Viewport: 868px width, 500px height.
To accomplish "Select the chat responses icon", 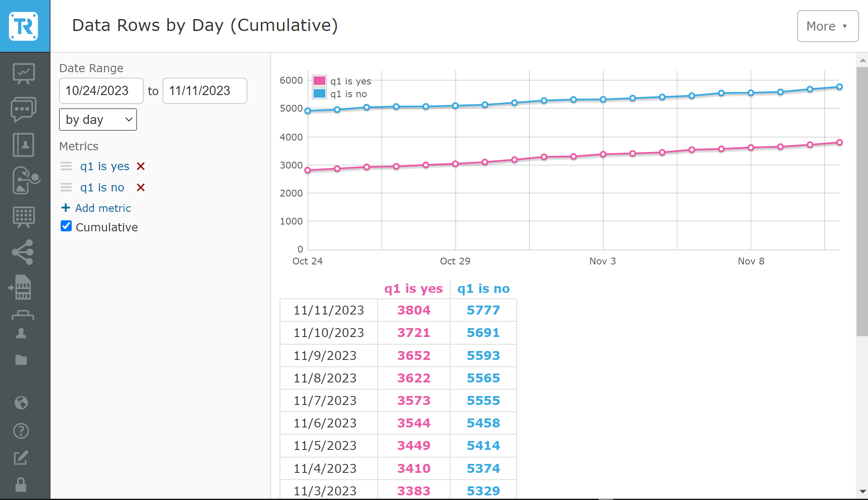I will point(24,109).
